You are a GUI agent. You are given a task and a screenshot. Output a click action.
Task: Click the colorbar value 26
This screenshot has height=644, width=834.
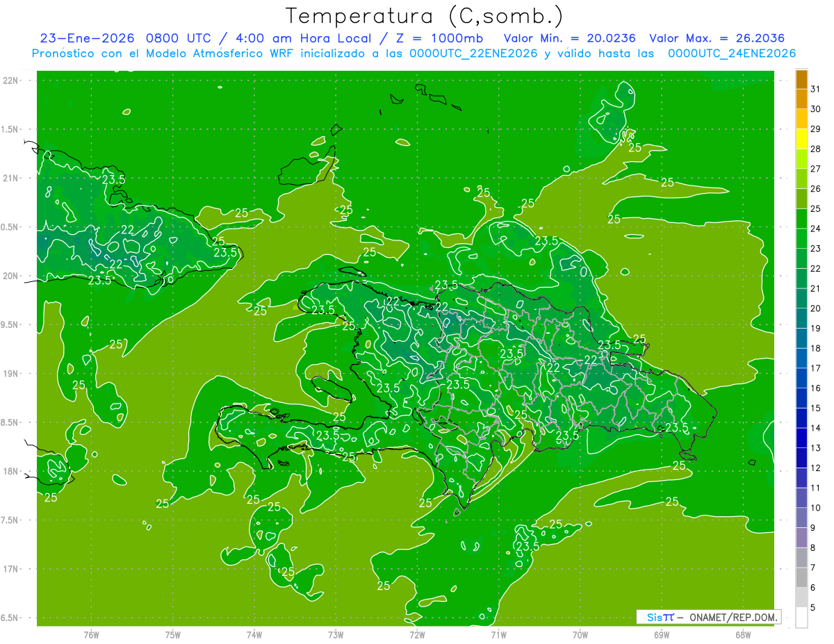pyautogui.click(x=816, y=188)
